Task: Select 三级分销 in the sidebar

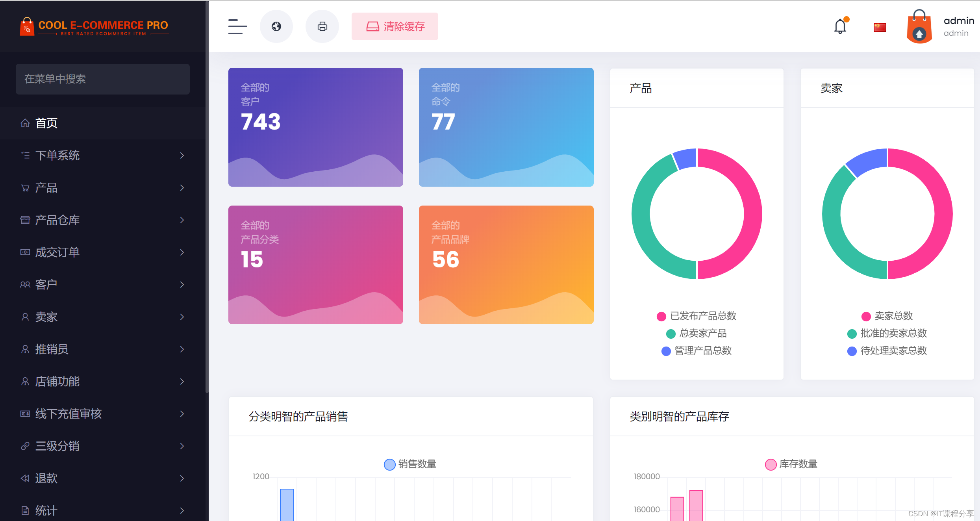Action: (x=57, y=446)
